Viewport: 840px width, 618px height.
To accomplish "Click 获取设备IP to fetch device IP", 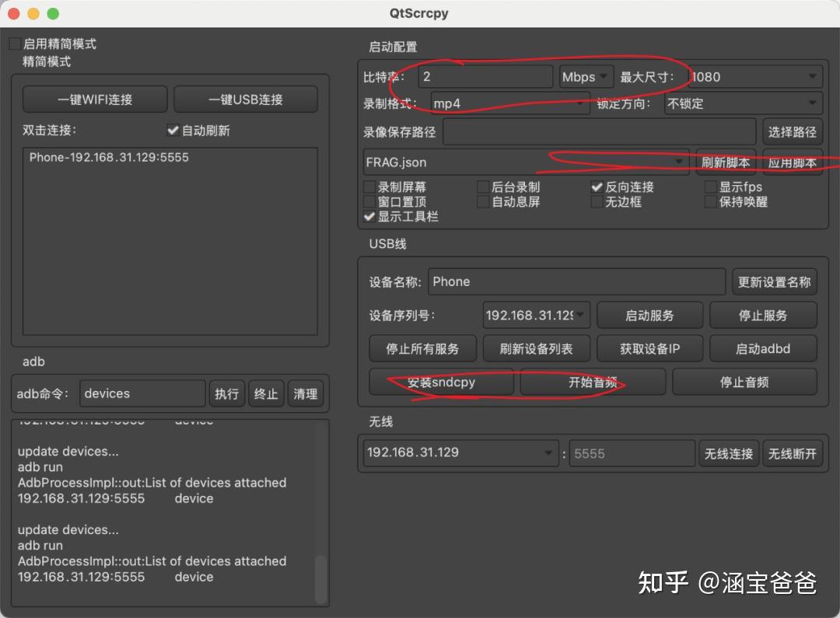I will [x=649, y=348].
